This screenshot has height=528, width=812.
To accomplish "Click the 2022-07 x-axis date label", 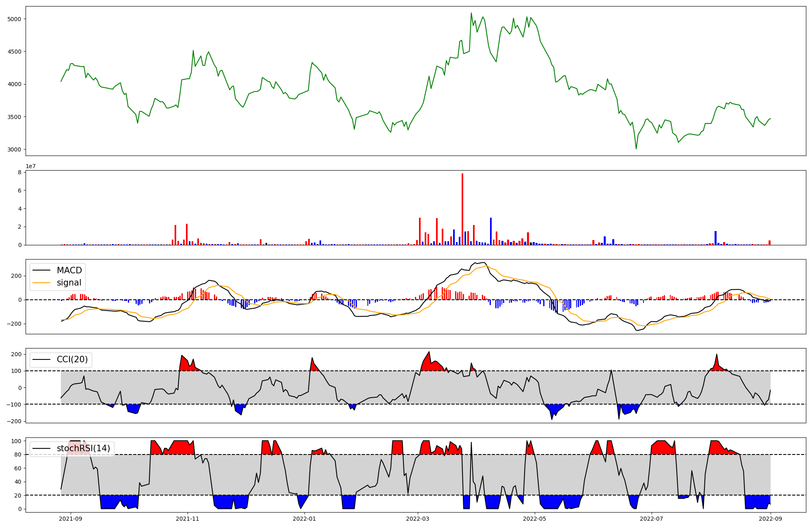I will (651, 519).
